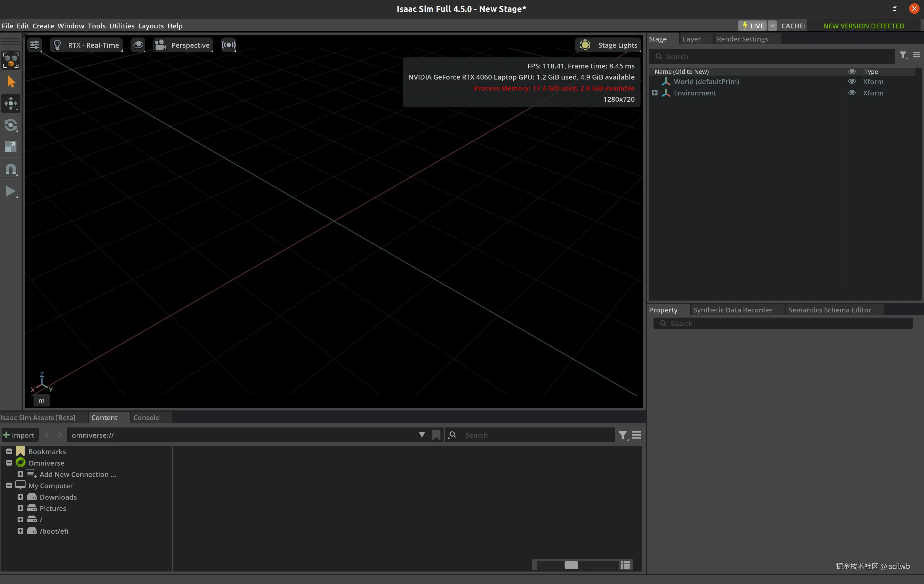The height and width of the screenshot is (584, 924).
Task: Toggle the magnet Snap tool
Action: click(x=11, y=169)
